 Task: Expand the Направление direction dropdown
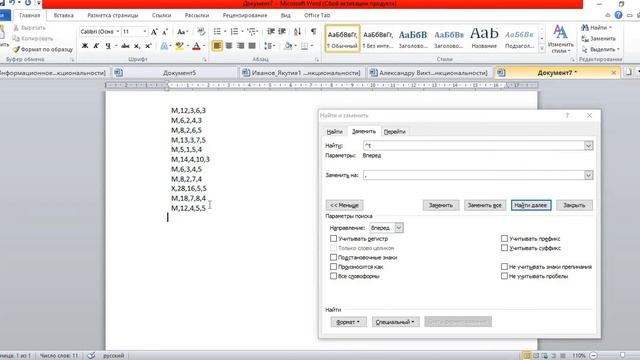[399, 228]
